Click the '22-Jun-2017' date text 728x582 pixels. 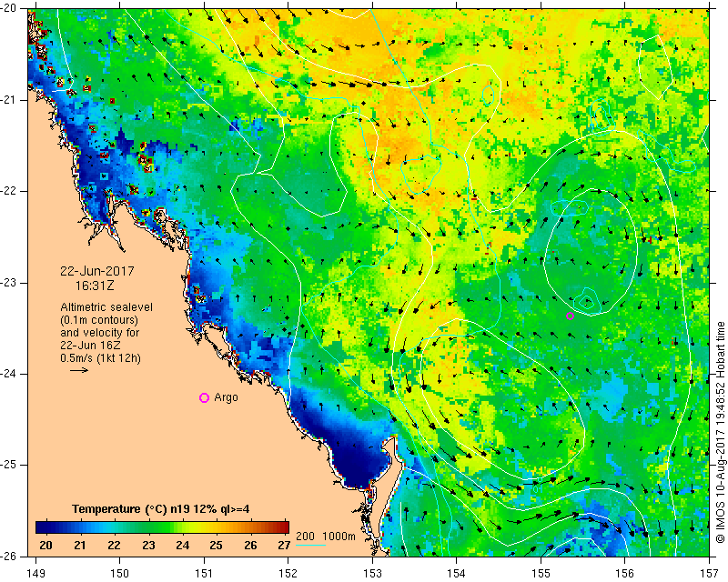coord(97,271)
